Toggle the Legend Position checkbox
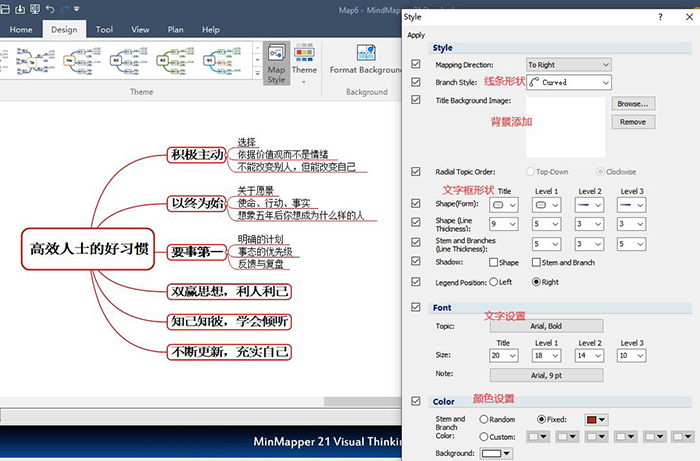This screenshot has width=700, height=461. pos(416,282)
